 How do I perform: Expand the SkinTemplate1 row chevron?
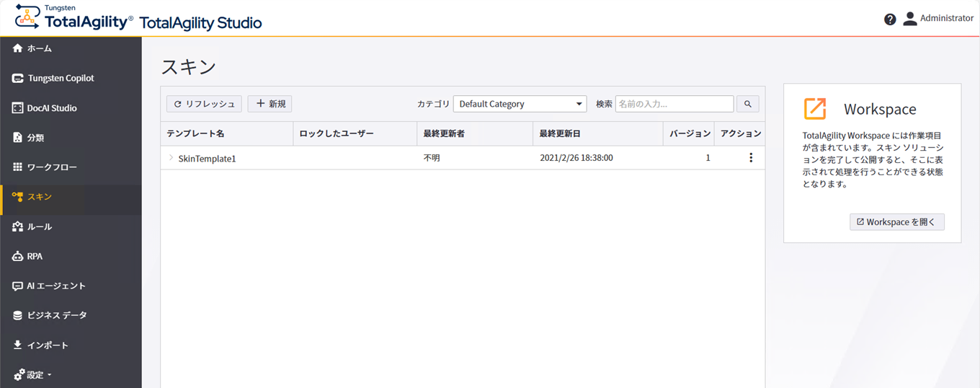171,158
